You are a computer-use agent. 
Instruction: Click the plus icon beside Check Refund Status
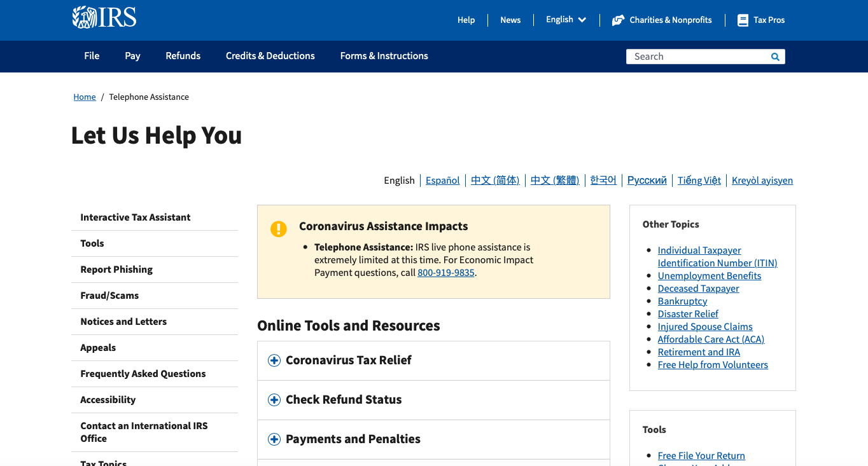(x=274, y=400)
